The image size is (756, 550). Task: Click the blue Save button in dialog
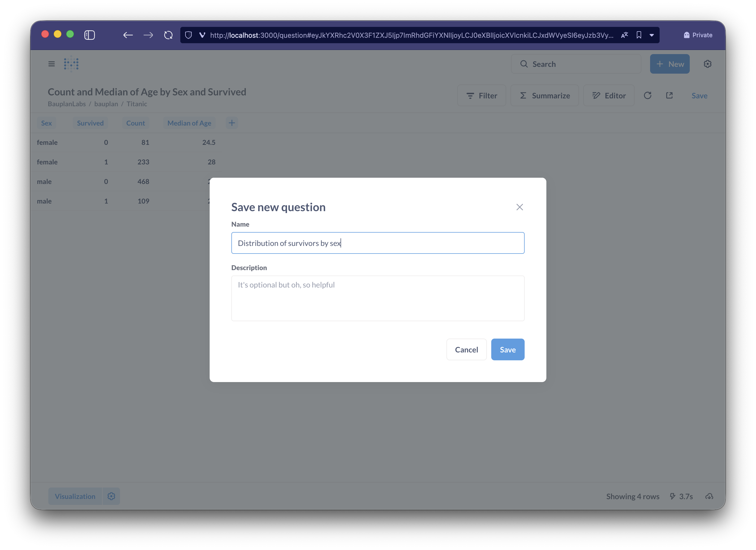(507, 349)
